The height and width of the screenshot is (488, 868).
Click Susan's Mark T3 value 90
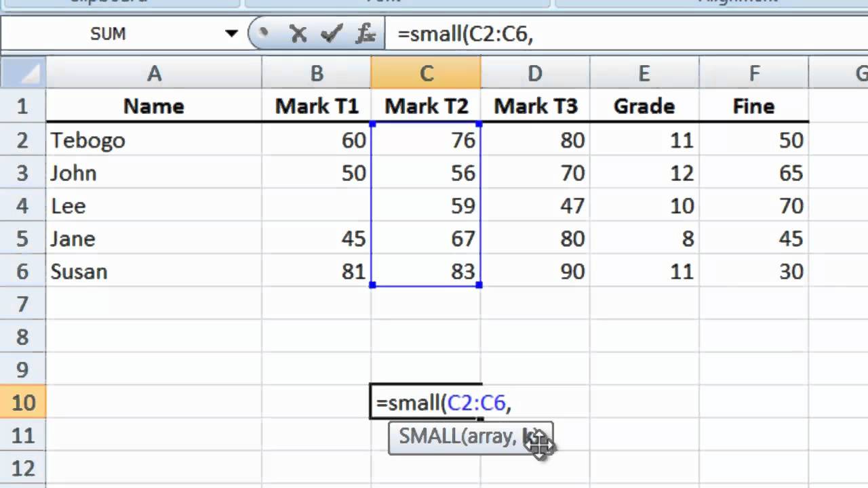coord(535,271)
